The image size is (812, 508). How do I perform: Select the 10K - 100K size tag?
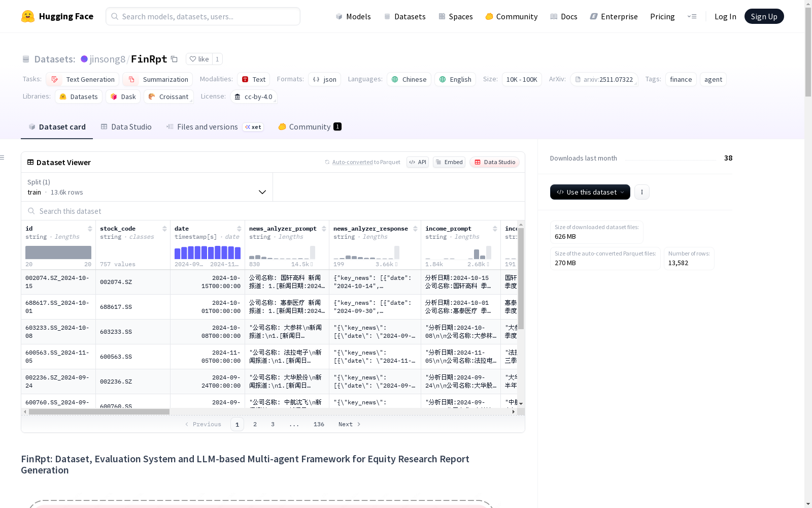522,79
